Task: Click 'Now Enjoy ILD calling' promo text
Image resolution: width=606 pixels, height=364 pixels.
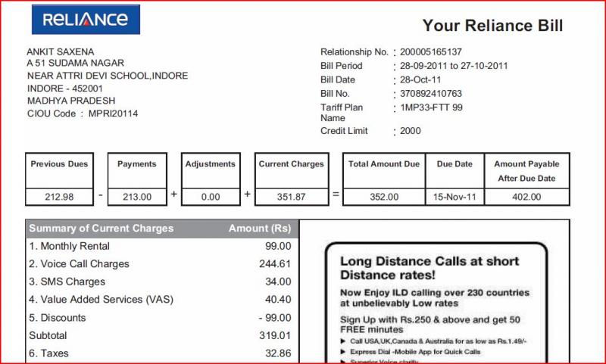Action: tap(435, 298)
